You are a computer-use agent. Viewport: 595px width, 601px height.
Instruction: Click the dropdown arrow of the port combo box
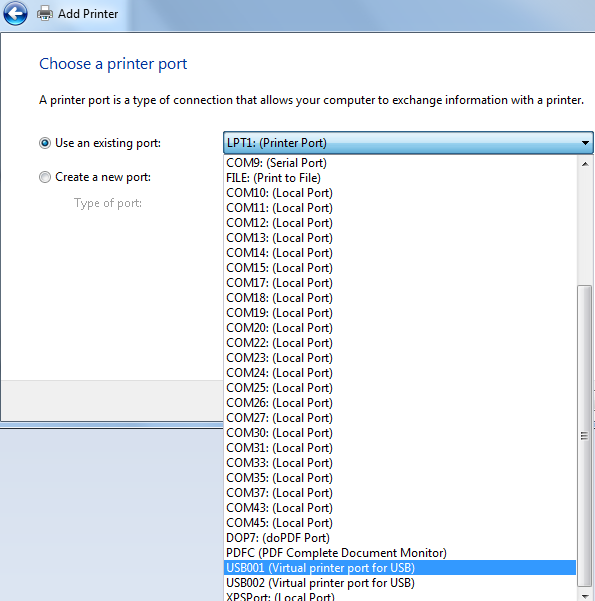click(585, 143)
